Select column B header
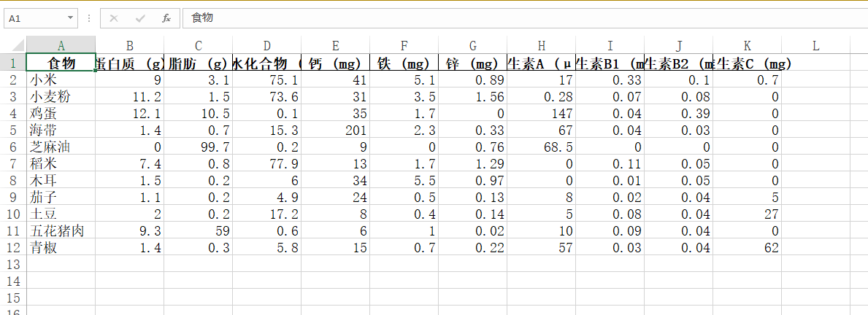 (129, 45)
